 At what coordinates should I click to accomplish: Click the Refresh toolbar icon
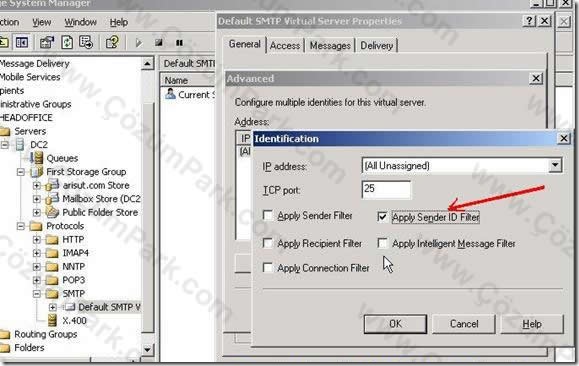pyautogui.click(x=67, y=43)
